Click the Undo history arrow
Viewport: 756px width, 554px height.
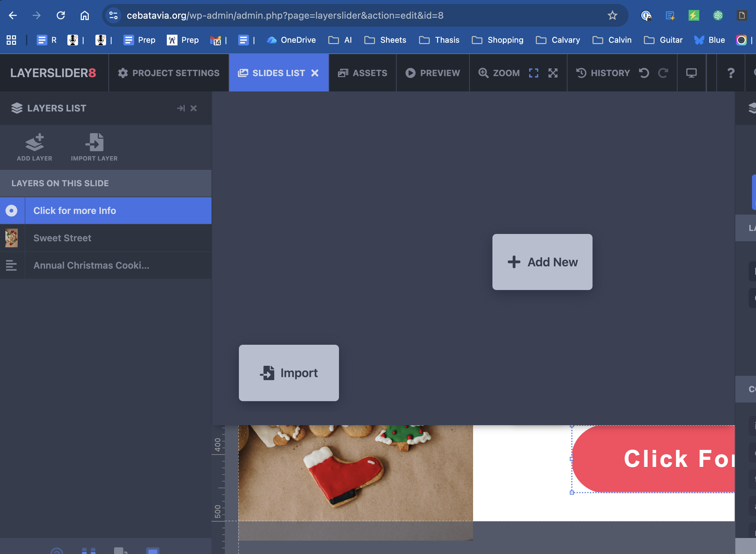[644, 73]
